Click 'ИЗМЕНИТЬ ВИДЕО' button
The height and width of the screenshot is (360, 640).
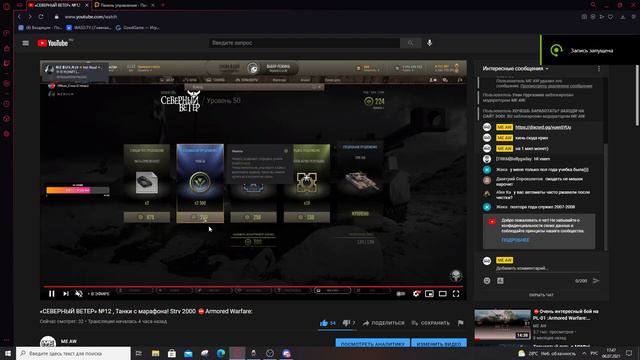tap(439, 344)
